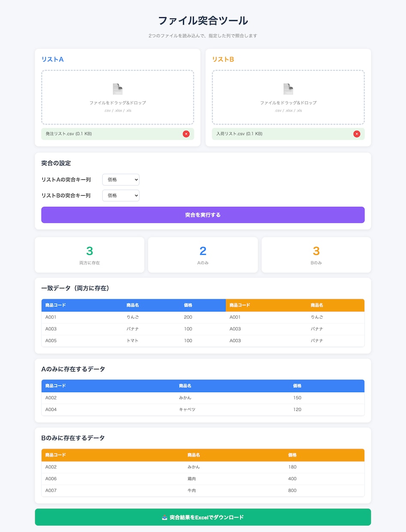Click the A004 cell in the Aのみ table
406x532 pixels.
[x=51, y=410]
